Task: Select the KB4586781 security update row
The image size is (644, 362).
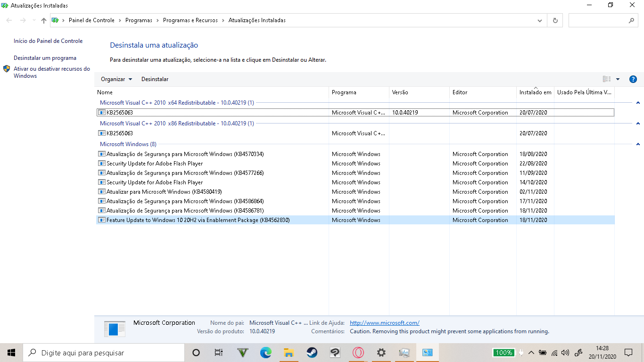Action: (355, 211)
